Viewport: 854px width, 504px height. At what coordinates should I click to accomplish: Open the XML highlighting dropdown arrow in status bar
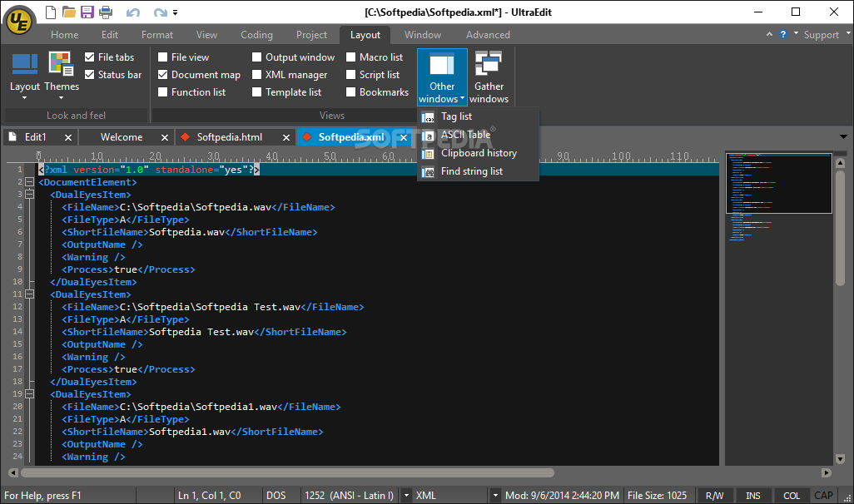[495, 496]
